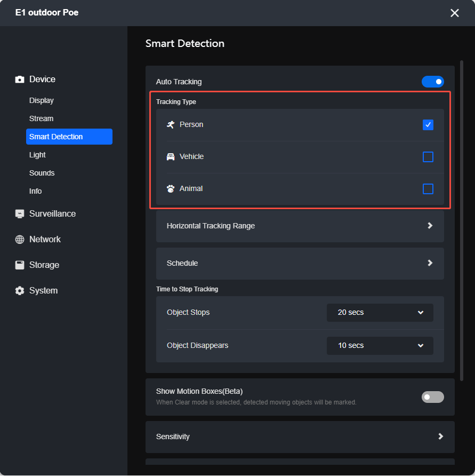Image resolution: width=475 pixels, height=476 pixels.
Task: Click the Horizontal Tracking Range label
Action: (211, 226)
